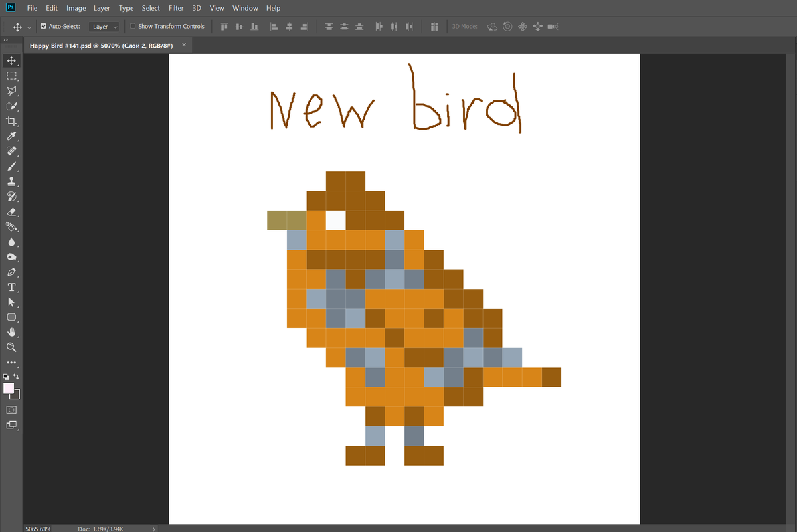Open the Window menu
Viewport: 797px width, 532px height.
click(245, 8)
